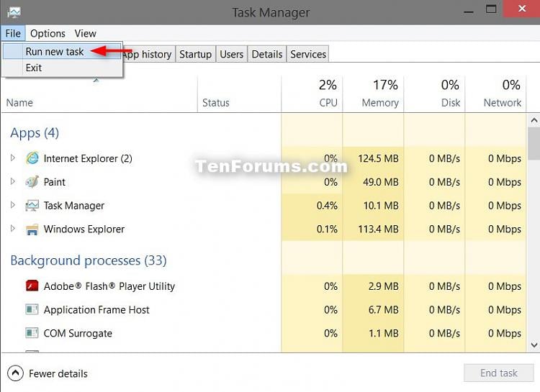Click the 1.1 MB memory value
The height and width of the screenshot is (392, 540).
383,334
